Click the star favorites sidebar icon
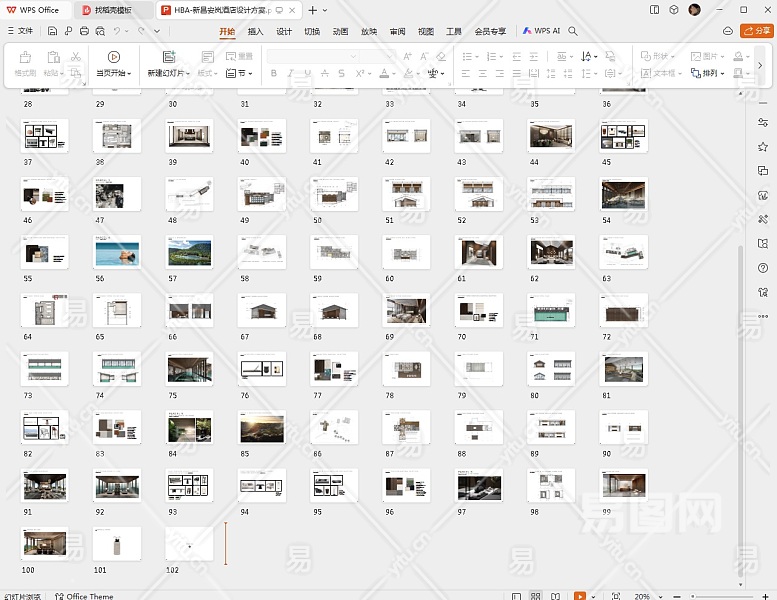 pyautogui.click(x=763, y=146)
